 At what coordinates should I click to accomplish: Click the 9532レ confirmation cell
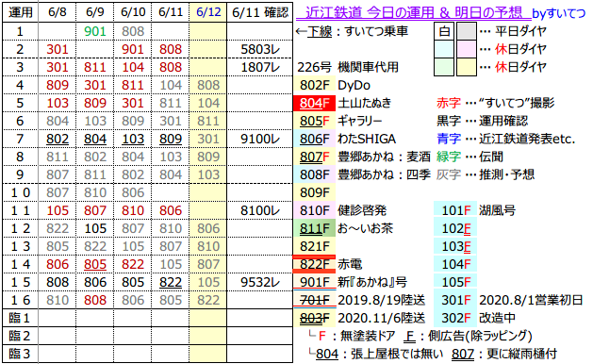[x=260, y=282]
